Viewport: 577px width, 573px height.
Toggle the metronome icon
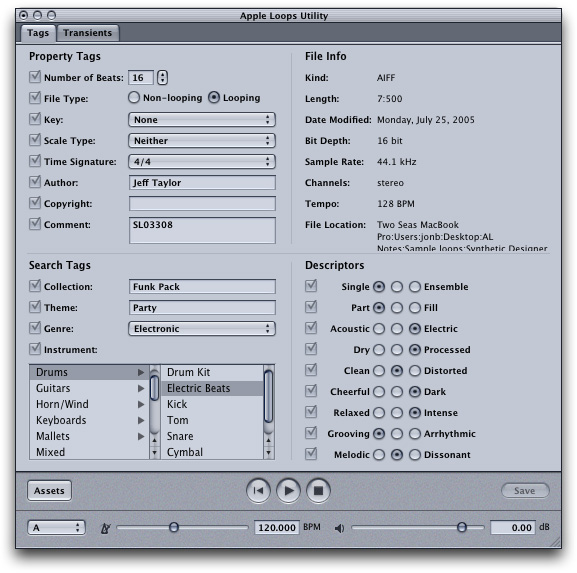[106, 528]
